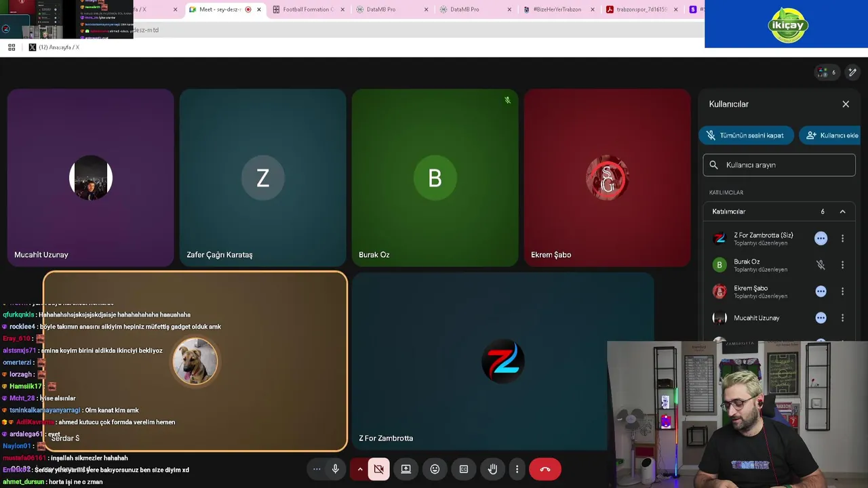Click muted mic icon for Burak Oz
This screenshot has width=868, height=488.
click(x=821, y=265)
